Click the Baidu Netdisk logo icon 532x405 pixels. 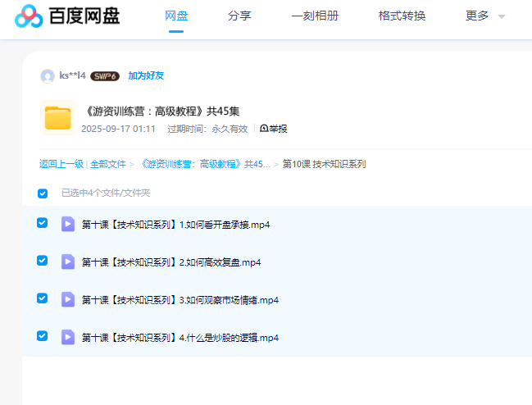(x=29, y=16)
